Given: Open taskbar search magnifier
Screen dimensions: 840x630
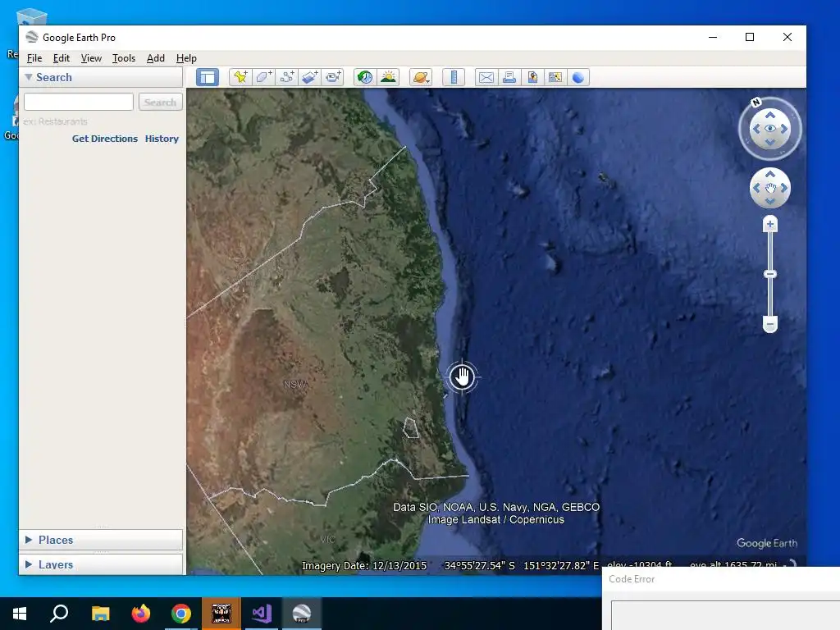Looking at the screenshot, I should [x=59, y=614].
